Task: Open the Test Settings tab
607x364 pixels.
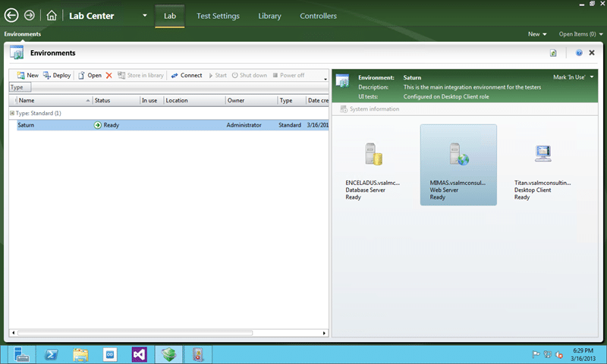Action: click(x=218, y=16)
